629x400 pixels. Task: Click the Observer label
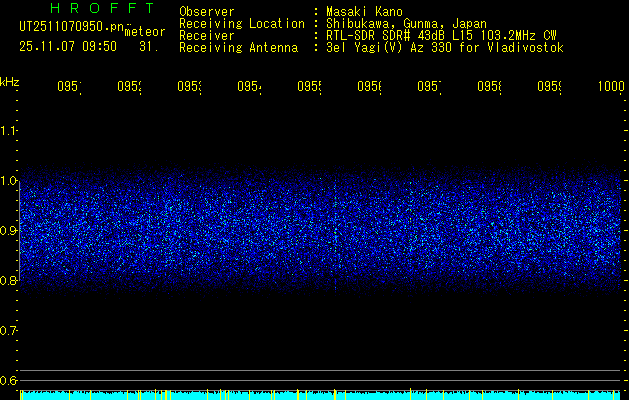pyautogui.click(x=207, y=12)
